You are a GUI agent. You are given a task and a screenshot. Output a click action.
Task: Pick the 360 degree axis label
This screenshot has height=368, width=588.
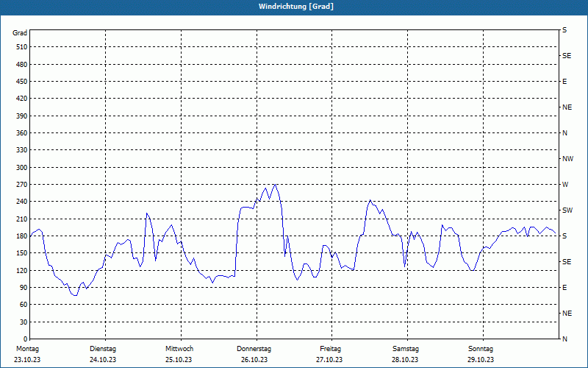click(x=22, y=133)
